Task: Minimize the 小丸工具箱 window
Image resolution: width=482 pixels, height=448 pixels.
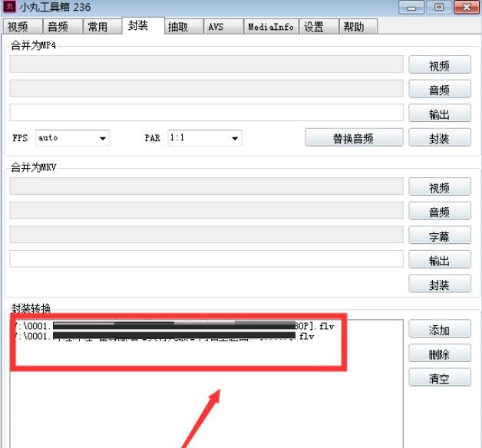Action: coord(411,8)
